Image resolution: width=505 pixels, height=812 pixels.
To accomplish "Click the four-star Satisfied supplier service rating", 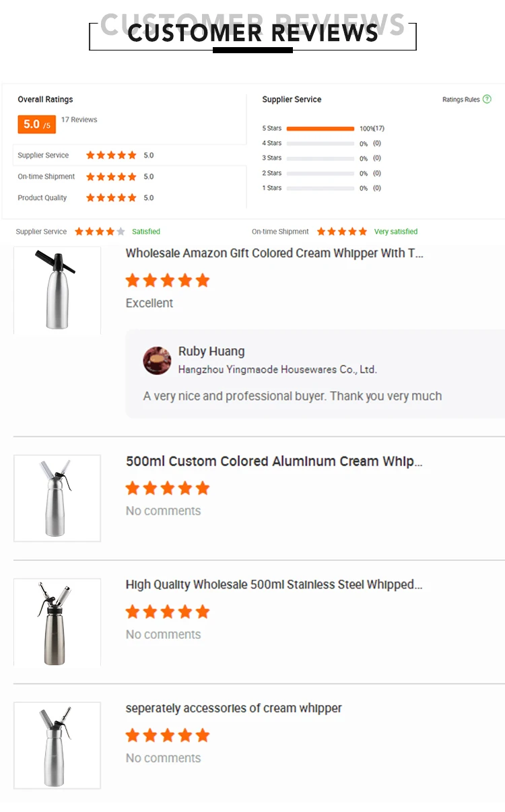I will (100, 232).
